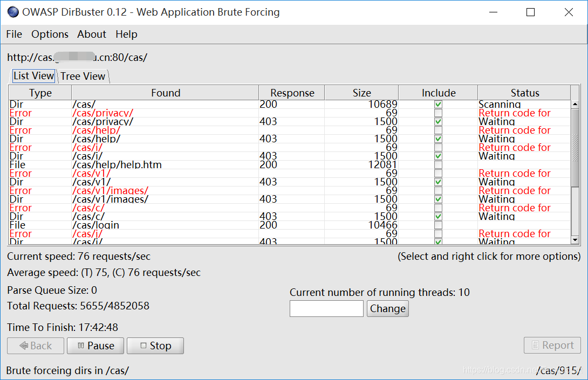Switch to the Tree View tab
588x380 pixels.
(x=83, y=76)
